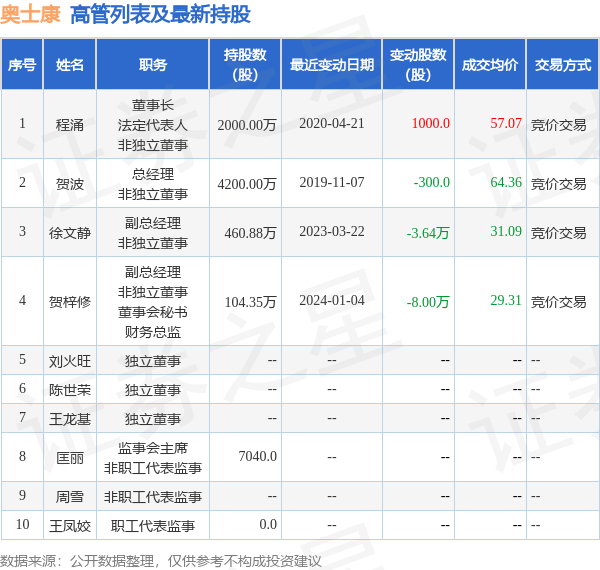The height and width of the screenshot is (570, 600).
Task: Click 总经理 title in 贺波's row
Action: (x=153, y=174)
